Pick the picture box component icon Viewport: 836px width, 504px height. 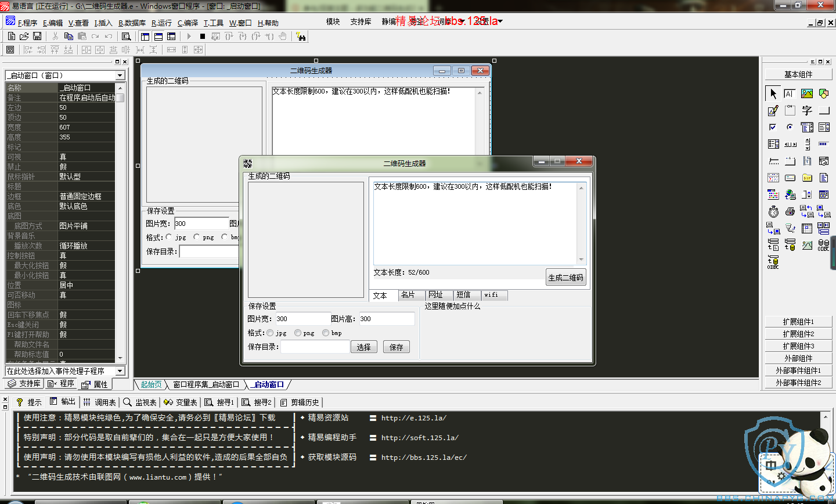tap(807, 93)
